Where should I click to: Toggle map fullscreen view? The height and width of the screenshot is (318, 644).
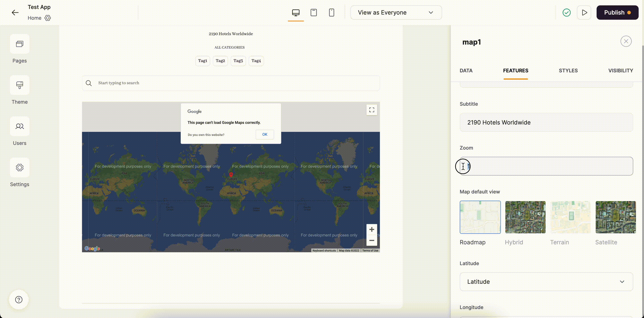click(x=371, y=110)
